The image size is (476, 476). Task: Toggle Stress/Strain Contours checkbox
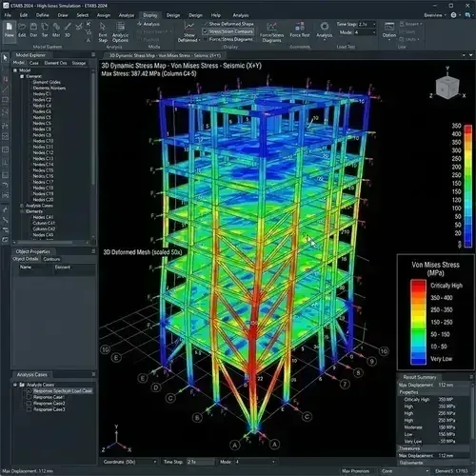pos(206,31)
